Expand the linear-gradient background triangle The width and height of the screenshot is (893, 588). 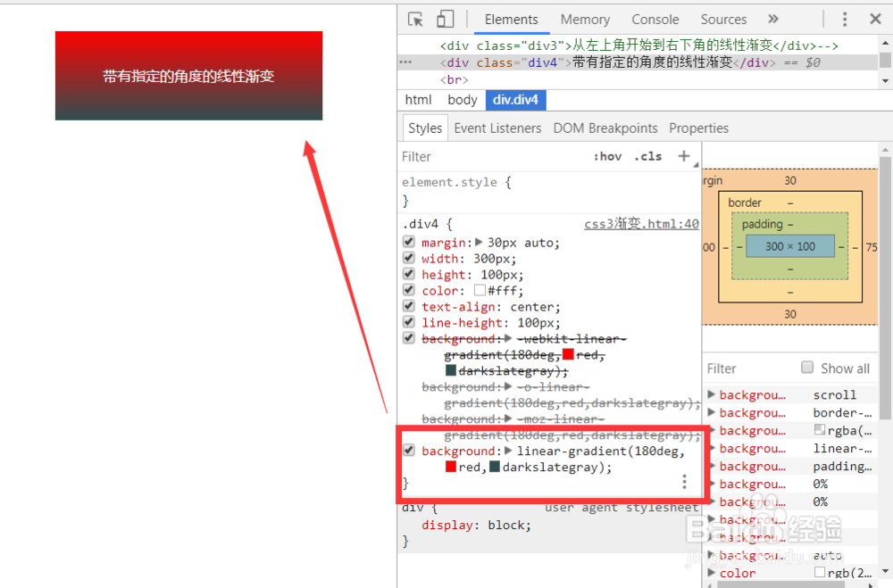[x=508, y=451]
